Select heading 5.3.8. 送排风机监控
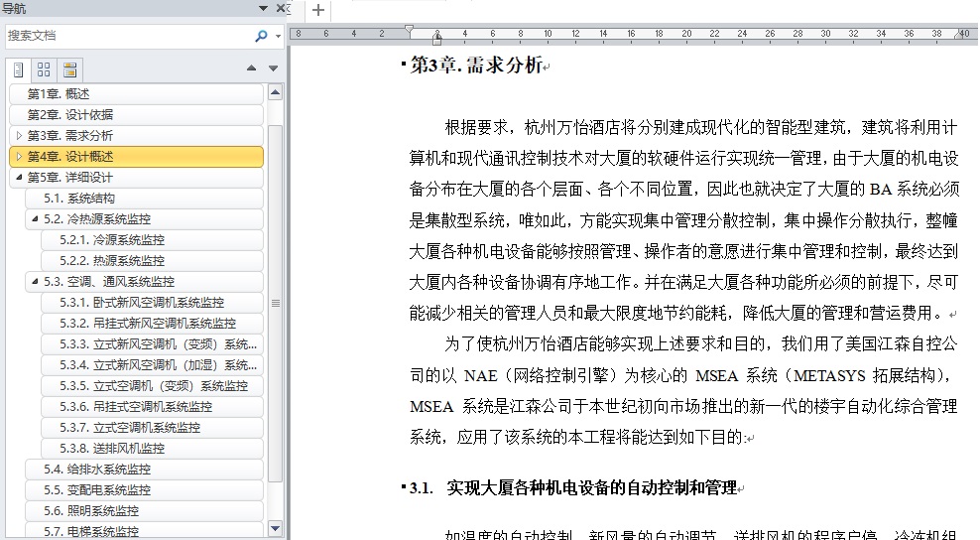Image resolution: width=980 pixels, height=540 pixels. [x=153, y=448]
